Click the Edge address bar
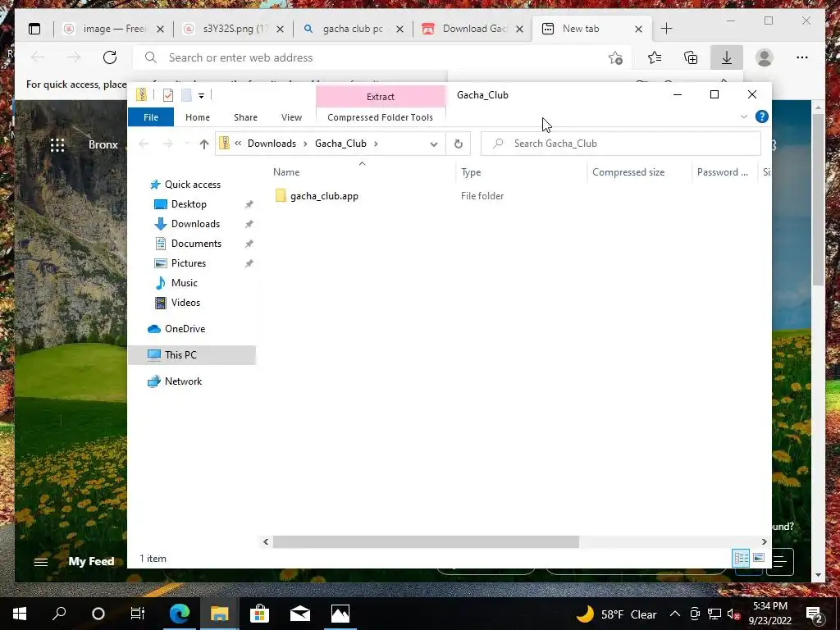 pos(382,57)
